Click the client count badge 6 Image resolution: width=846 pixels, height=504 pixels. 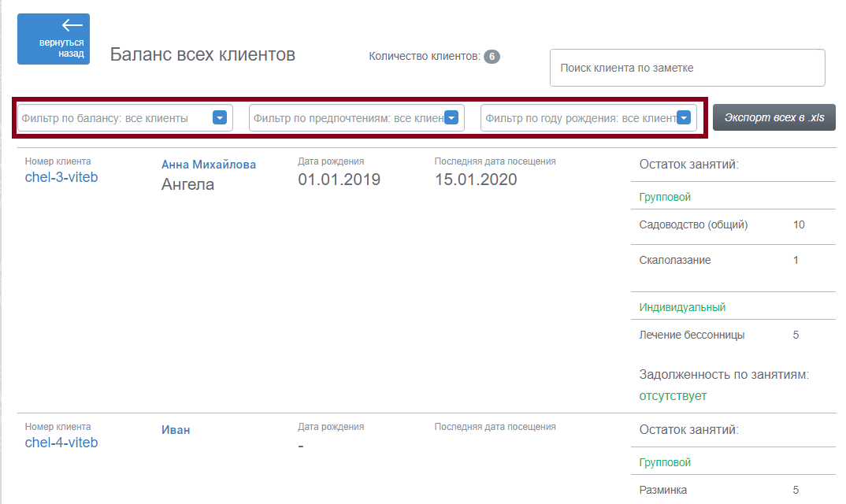click(492, 56)
